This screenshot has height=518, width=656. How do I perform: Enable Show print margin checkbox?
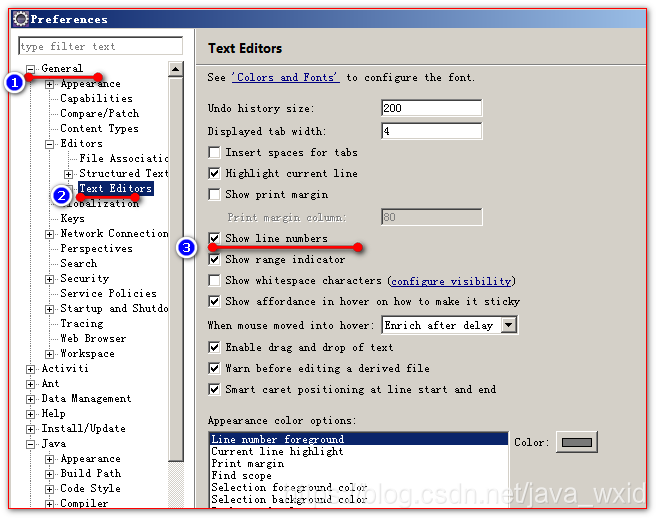(x=214, y=194)
